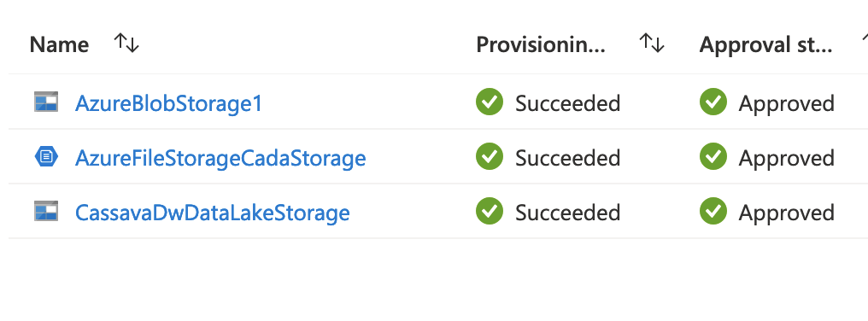
Task: Click Approved checkmark icon for AzureFileStorageCadaStorage
Action: click(713, 156)
